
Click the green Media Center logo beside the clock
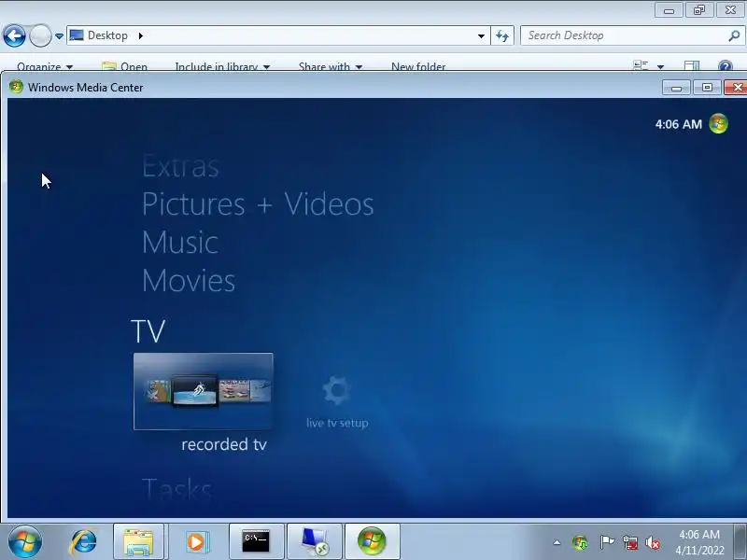point(718,124)
